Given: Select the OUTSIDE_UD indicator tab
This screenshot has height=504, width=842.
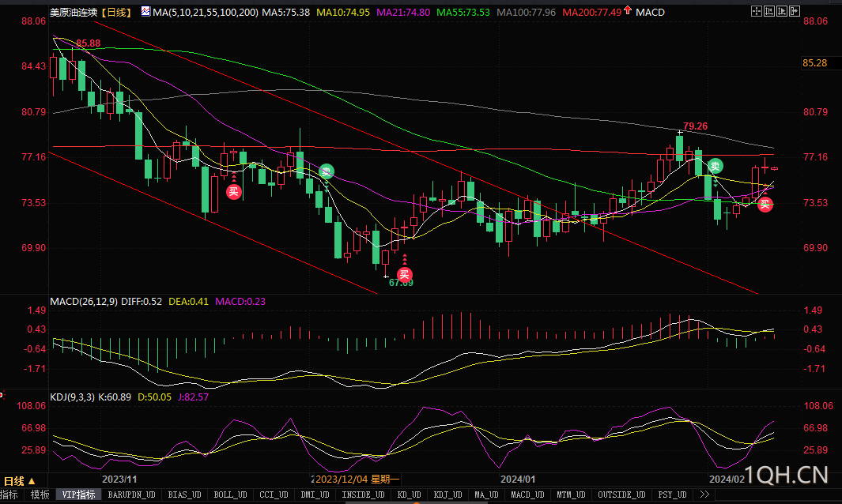Looking at the screenshot, I should pos(621,495).
